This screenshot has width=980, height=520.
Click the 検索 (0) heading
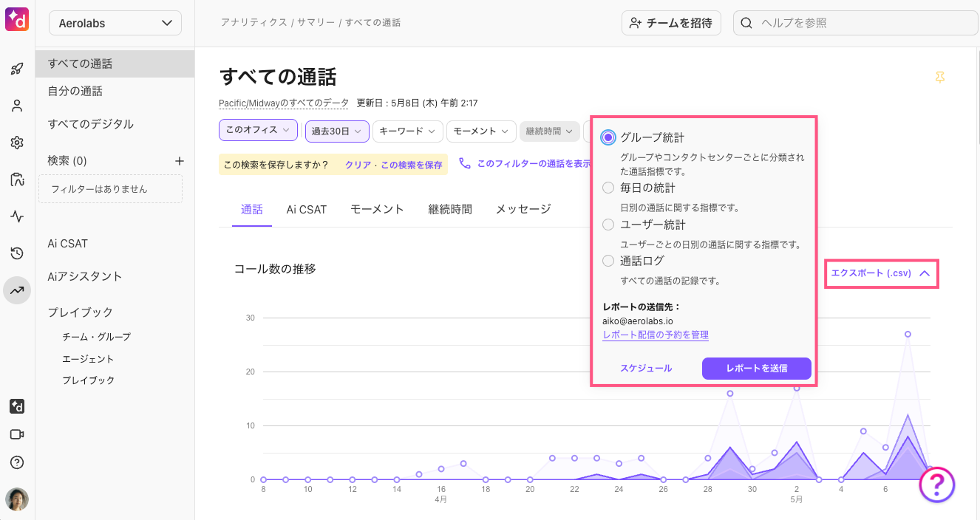click(x=67, y=161)
